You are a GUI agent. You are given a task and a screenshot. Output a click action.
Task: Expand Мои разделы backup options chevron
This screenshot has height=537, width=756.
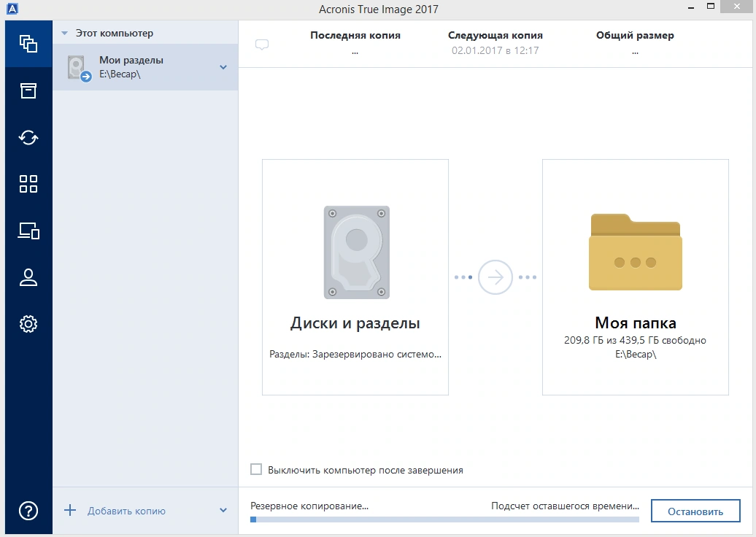(223, 67)
